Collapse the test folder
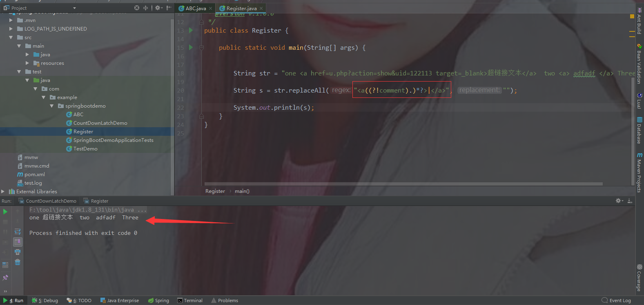644x305 pixels. 19,71
